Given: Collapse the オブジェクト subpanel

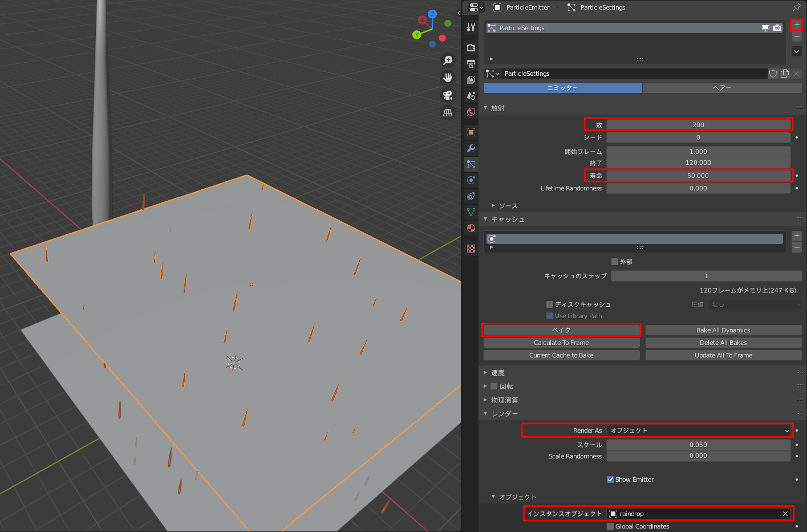Looking at the screenshot, I should [493, 497].
